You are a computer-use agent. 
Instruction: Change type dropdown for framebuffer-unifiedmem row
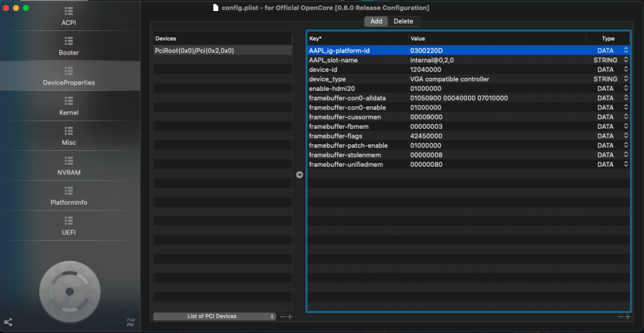pos(626,164)
